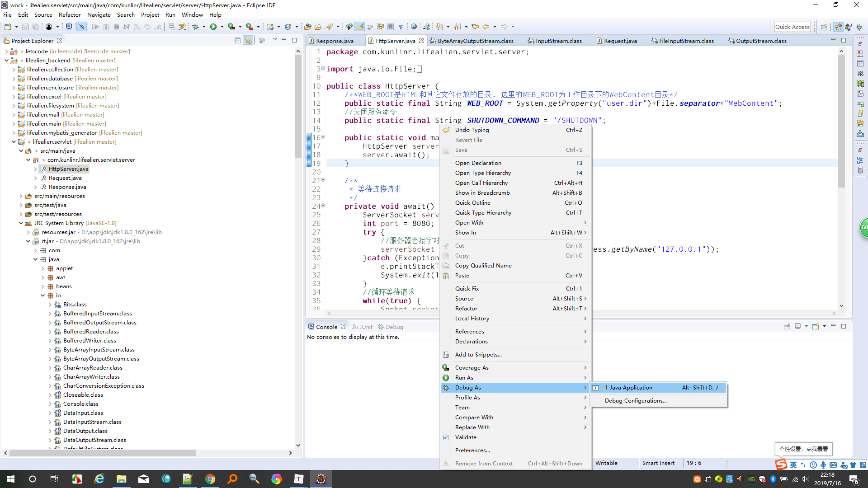Click Open Declaration menu entry
Image resolution: width=868 pixels, height=488 pixels.
(x=515, y=163)
